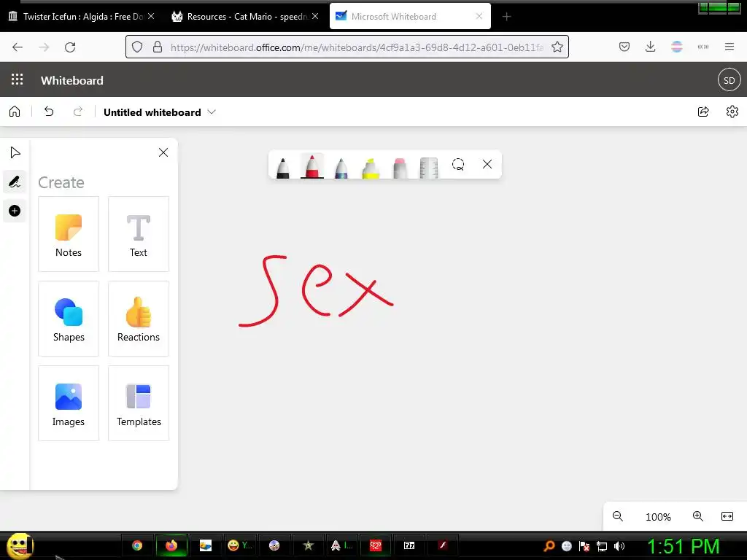This screenshot has height=560, width=747.
Task: Open the browser Downloads panel
Action: (650, 47)
